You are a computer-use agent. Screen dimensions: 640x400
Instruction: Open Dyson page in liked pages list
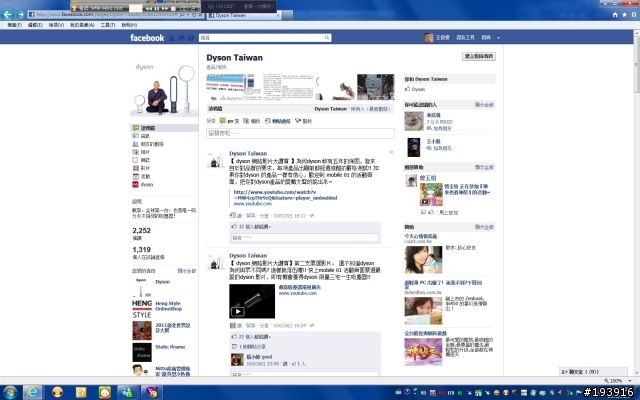click(x=162, y=282)
